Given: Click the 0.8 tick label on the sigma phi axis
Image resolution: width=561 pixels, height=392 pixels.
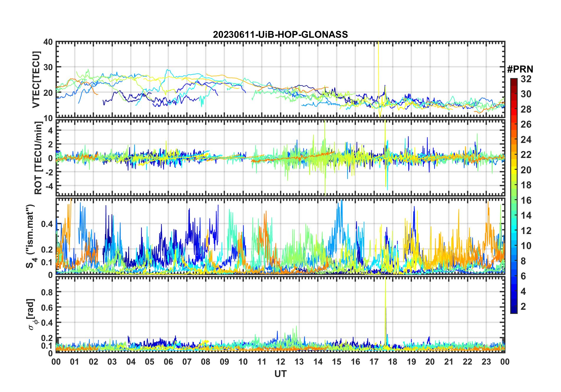Looking at the screenshot, I should tap(47, 292).
